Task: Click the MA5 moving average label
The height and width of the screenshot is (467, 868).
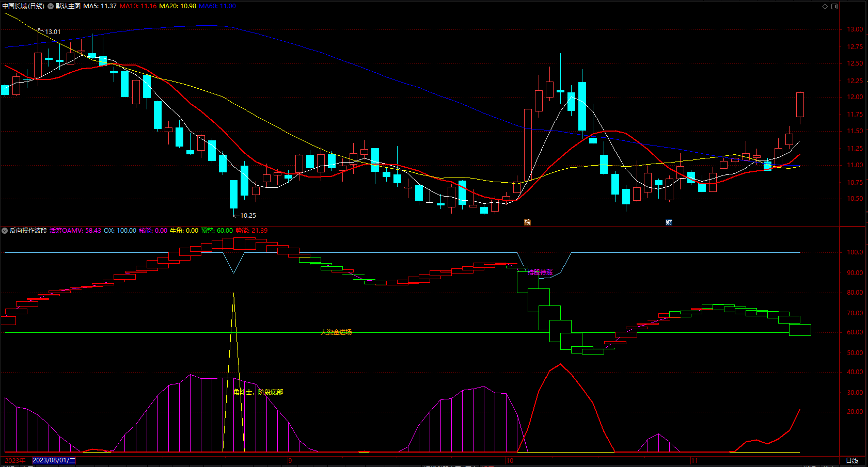Action: coord(100,6)
